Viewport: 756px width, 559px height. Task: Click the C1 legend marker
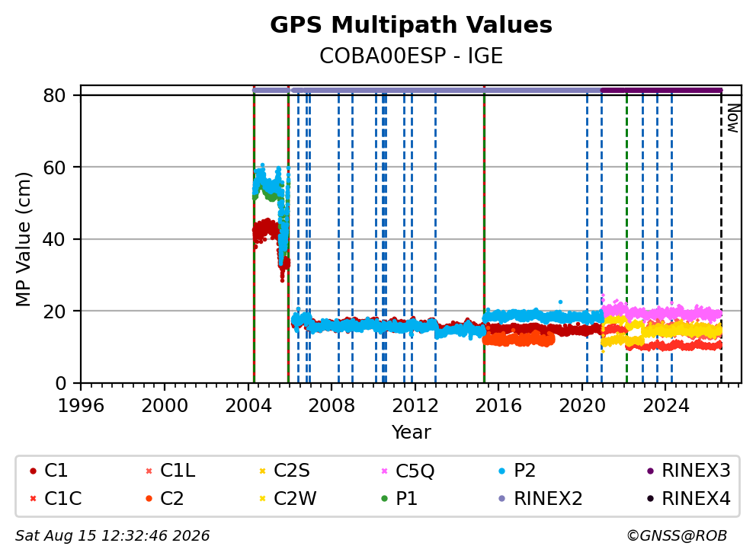pyautogui.click(x=33, y=471)
